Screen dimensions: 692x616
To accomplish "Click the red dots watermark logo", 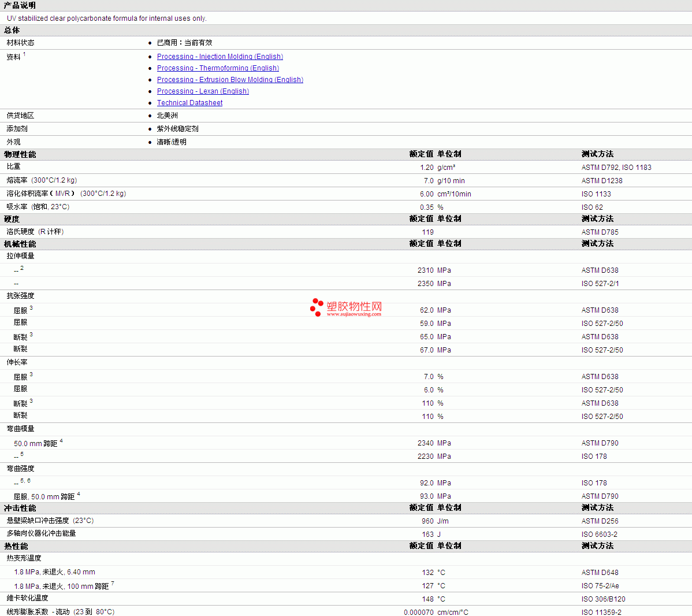I will (317, 307).
